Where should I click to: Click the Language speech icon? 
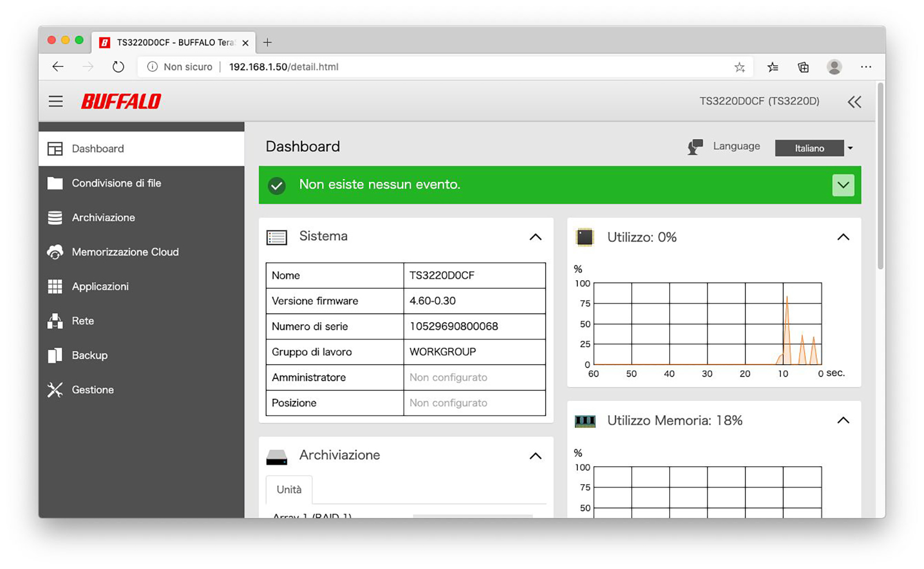point(695,147)
